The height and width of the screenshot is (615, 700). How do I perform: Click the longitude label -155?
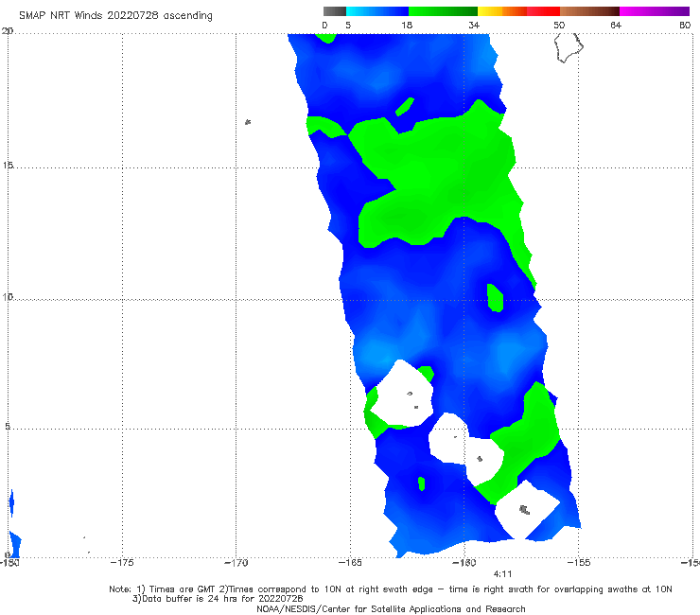578,563
